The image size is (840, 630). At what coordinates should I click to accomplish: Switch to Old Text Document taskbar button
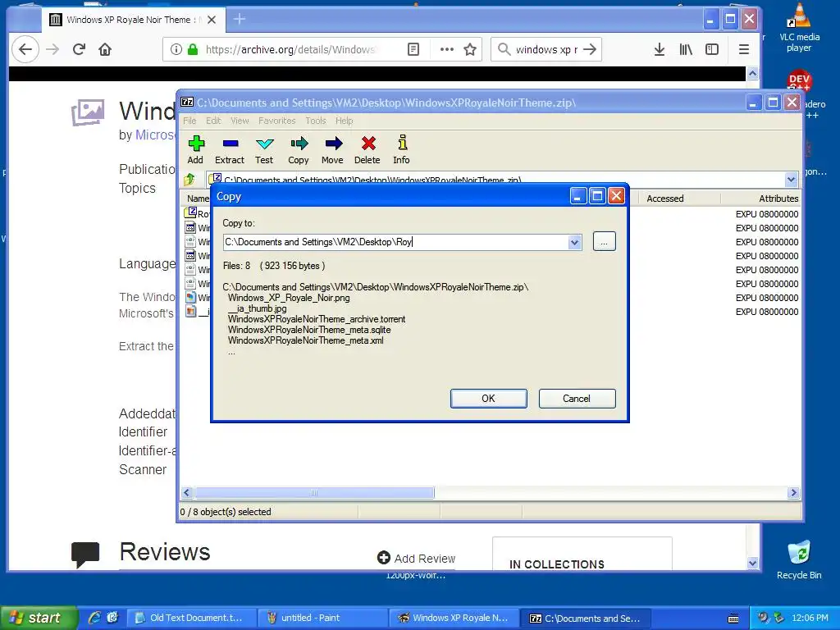click(x=191, y=619)
